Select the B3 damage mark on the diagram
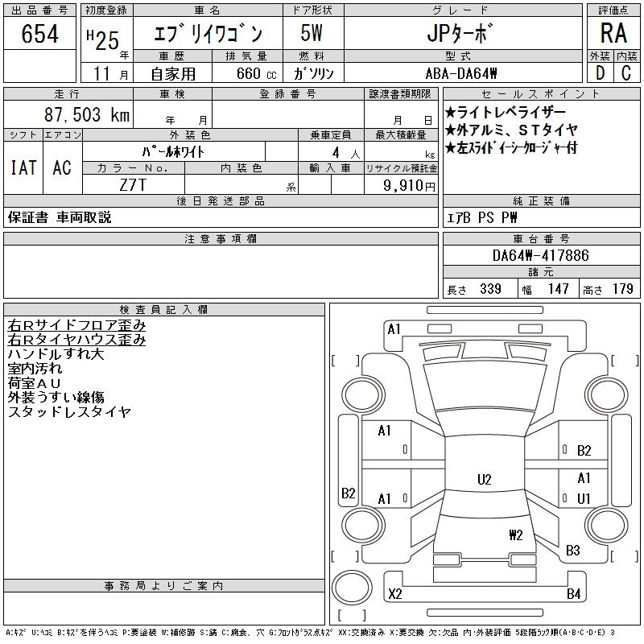The width and height of the screenshot is (644, 644). (x=573, y=550)
